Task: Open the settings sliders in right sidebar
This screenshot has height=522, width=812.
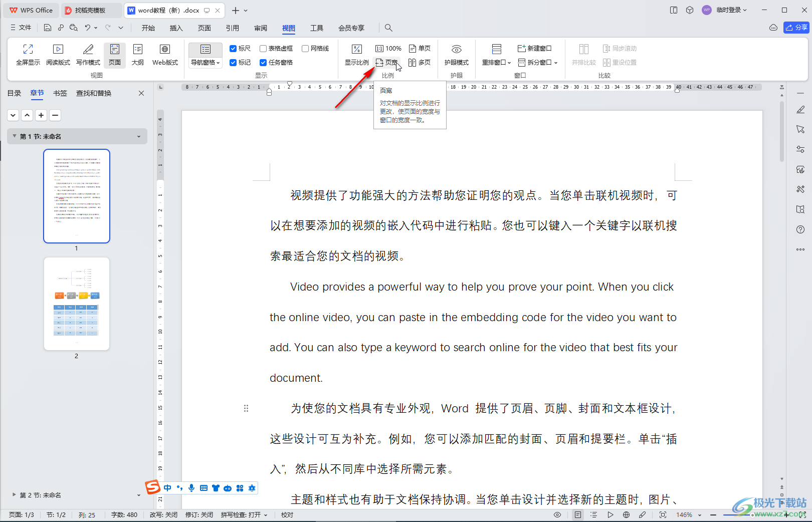Action: 800,149
